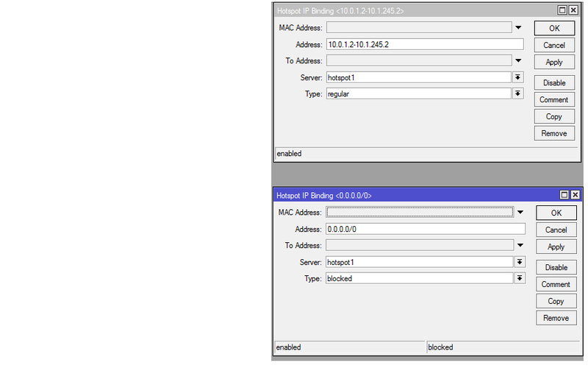588x368 pixels.
Task: Click OK in the 10.0.1.2-10.1.245.2 binding window
Action: [554, 28]
